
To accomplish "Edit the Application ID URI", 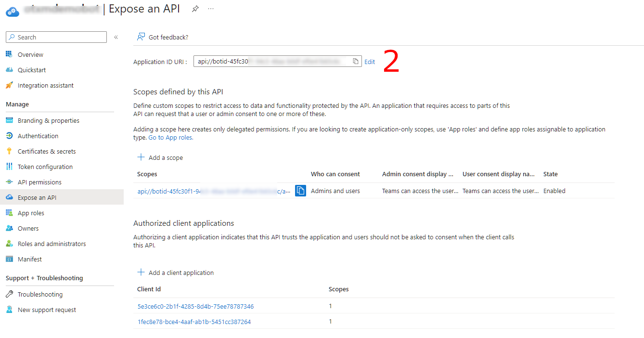I will click(369, 62).
